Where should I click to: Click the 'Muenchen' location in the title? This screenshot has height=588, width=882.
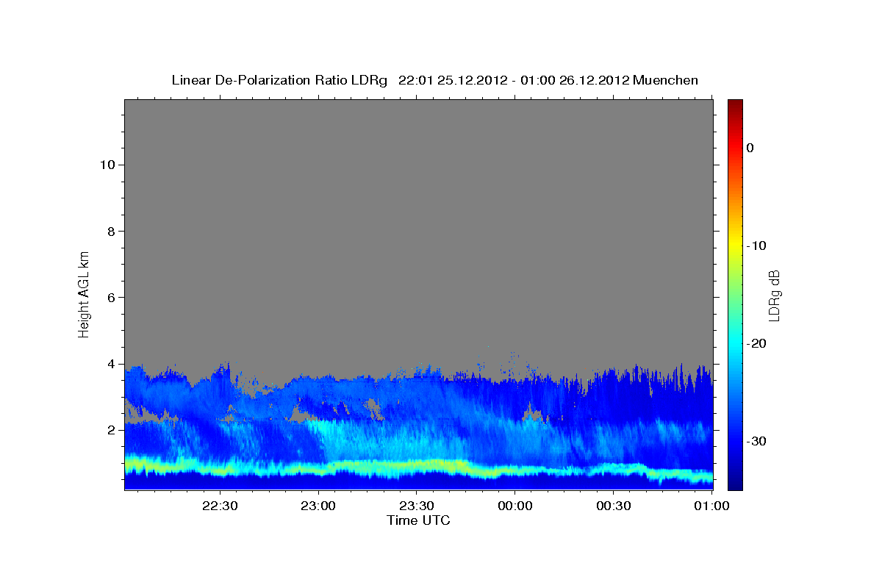tap(667, 80)
